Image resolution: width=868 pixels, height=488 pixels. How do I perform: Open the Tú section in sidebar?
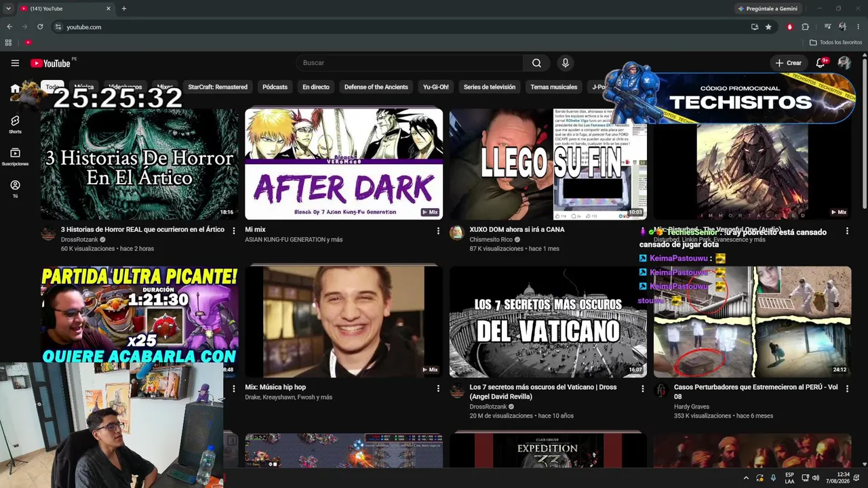tap(15, 188)
